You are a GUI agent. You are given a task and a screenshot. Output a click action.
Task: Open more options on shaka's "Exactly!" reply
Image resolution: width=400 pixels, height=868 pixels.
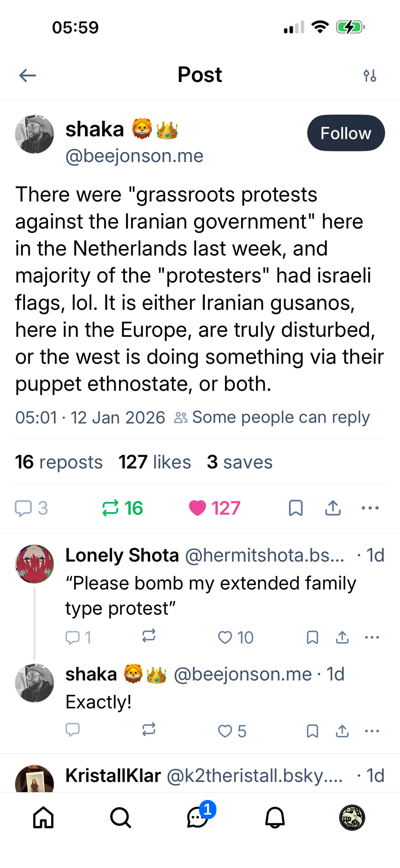point(372,731)
